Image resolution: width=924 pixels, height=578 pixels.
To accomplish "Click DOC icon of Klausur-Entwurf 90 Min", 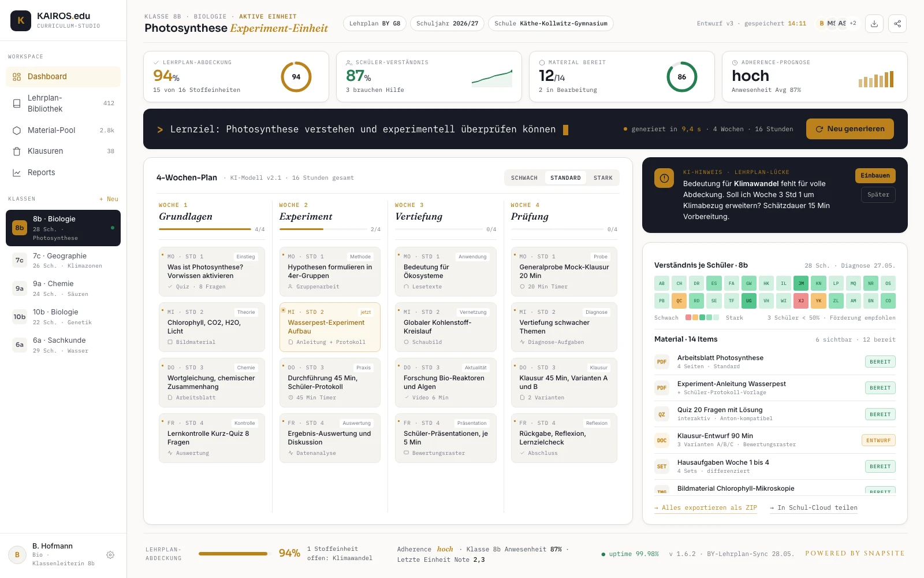I will coord(662,440).
